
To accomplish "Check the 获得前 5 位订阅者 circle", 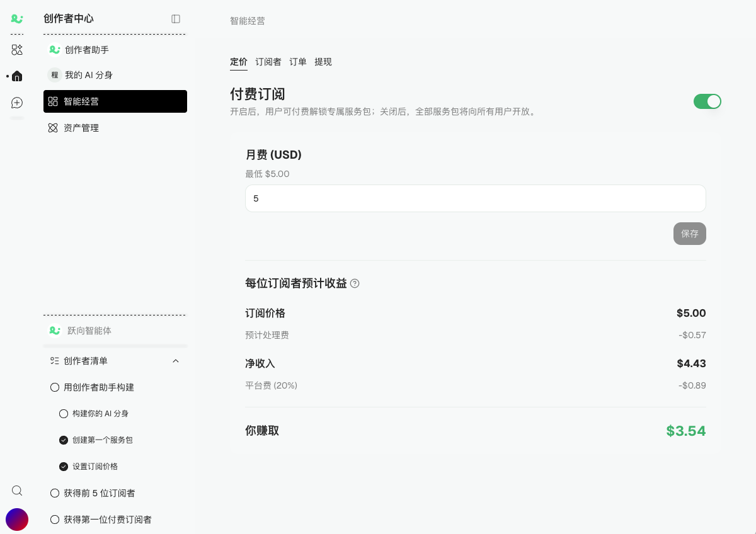I will point(54,493).
